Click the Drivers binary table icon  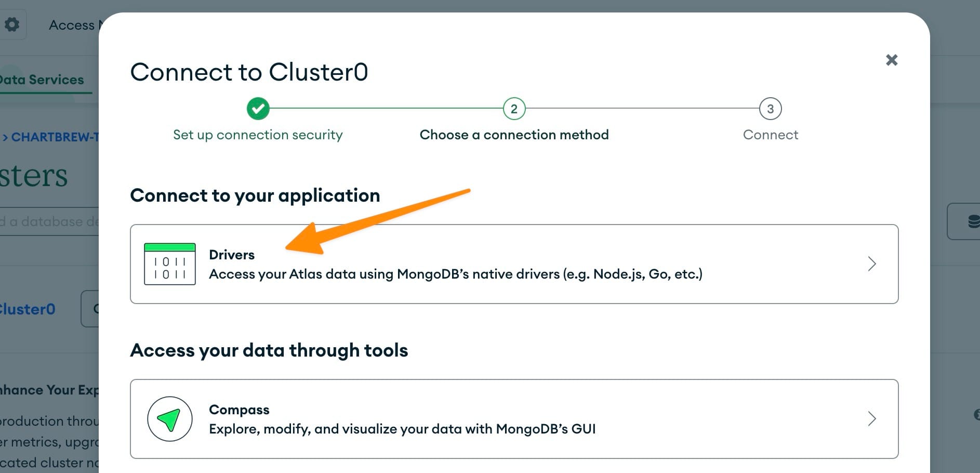pyautogui.click(x=169, y=264)
